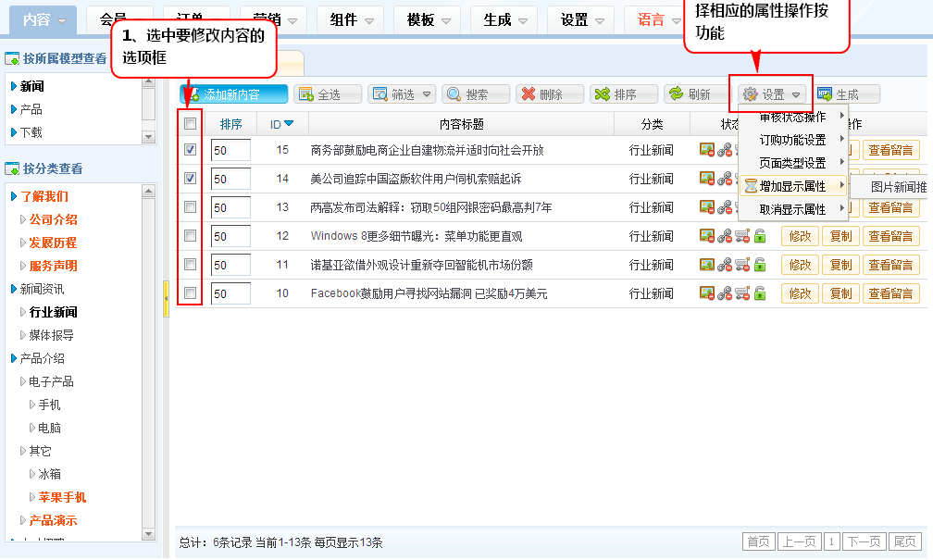Select 增加显示属性 in the settings menu

tap(792, 186)
